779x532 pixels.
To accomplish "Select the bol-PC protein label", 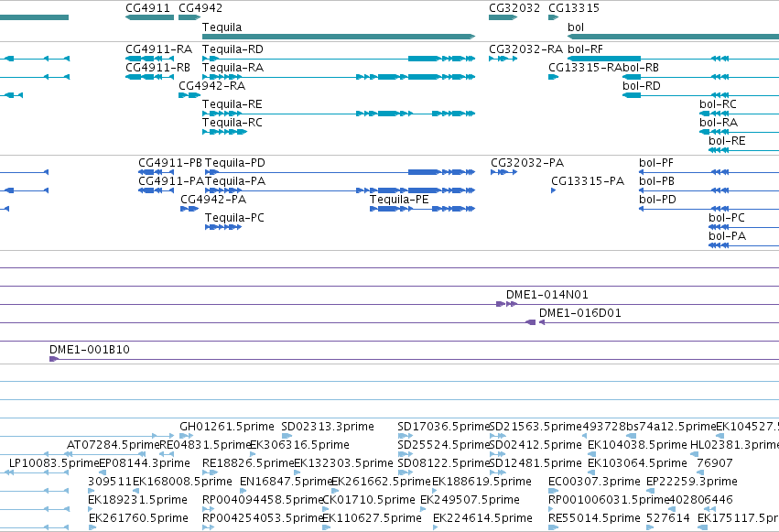I will [726, 218].
